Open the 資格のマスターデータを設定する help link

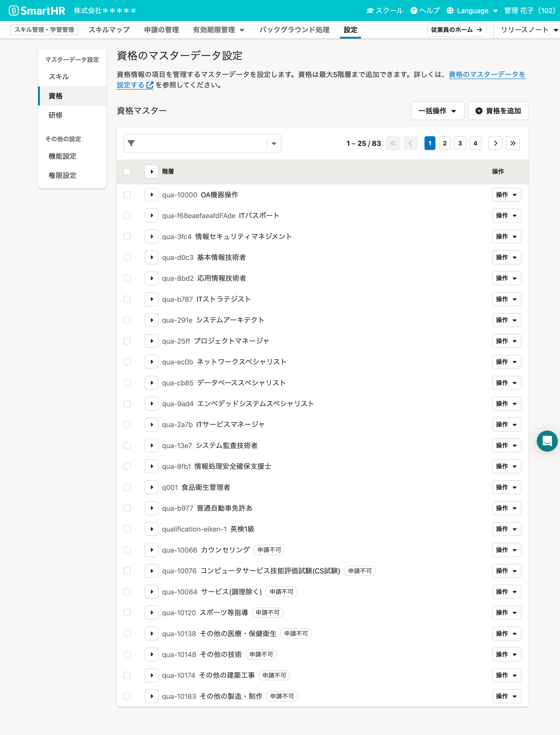(x=487, y=74)
